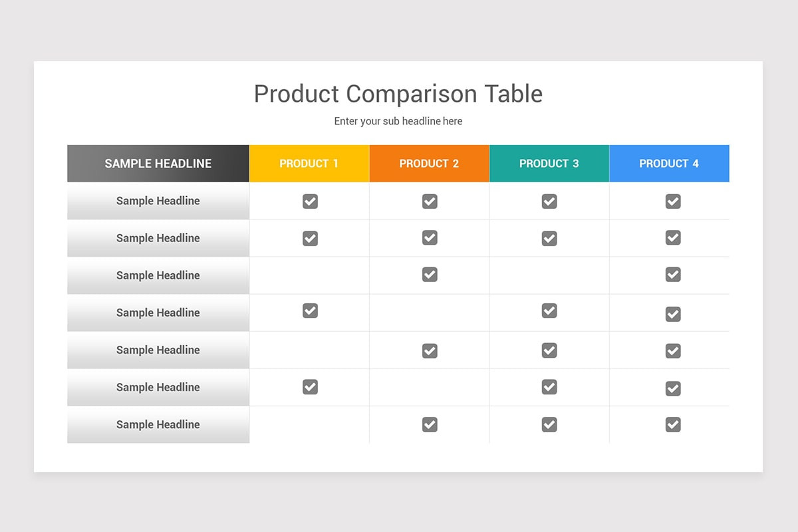Select the Product Comparison Table title
Screen dimensions: 798x532
(x=398, y=94)
